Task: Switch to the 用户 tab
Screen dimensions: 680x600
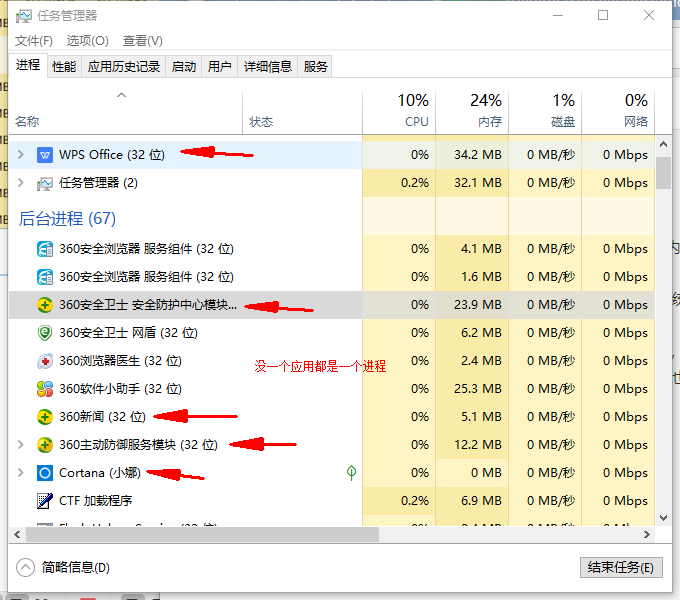Action: point(219,67)
